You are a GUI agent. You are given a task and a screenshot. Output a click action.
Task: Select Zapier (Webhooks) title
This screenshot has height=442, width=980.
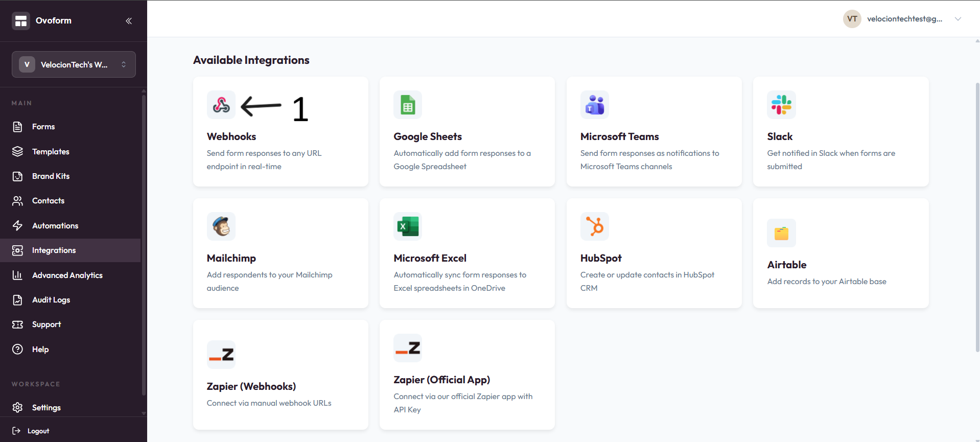point(251,386)
